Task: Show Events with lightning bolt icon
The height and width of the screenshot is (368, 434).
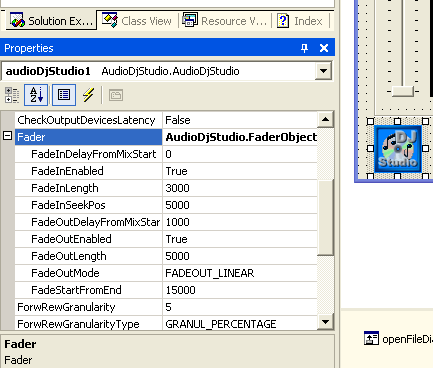Action: pos(88,95)
